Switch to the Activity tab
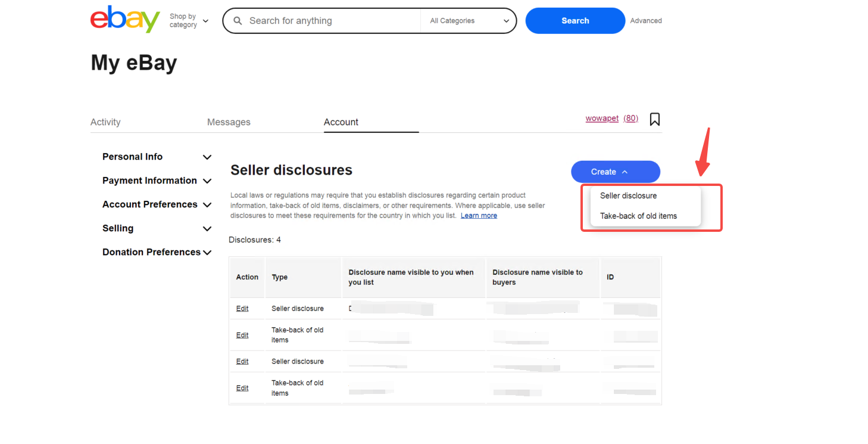 (x=105, y=122)
